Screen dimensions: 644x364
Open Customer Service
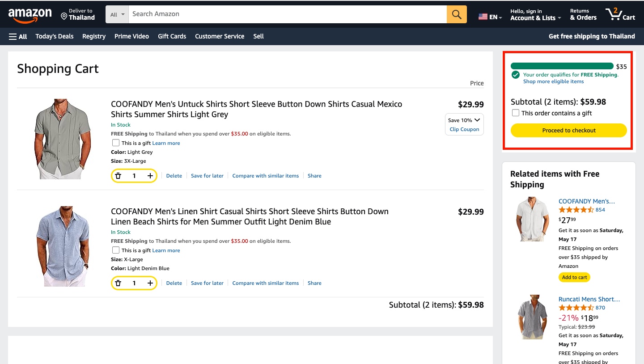220,36
